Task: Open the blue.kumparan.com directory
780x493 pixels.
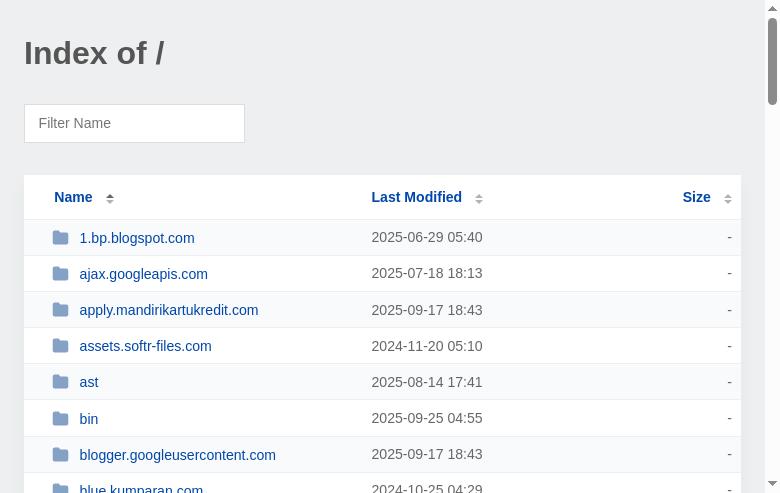Action: click(141, 489)
